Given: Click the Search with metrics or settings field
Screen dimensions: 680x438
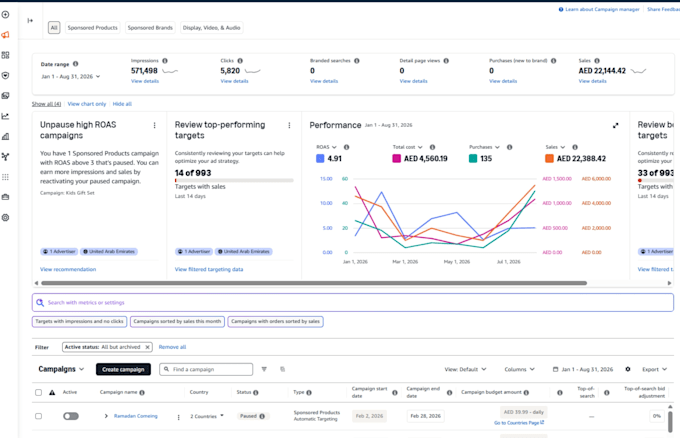Looking at the screenshot, I should click(353, 303).
